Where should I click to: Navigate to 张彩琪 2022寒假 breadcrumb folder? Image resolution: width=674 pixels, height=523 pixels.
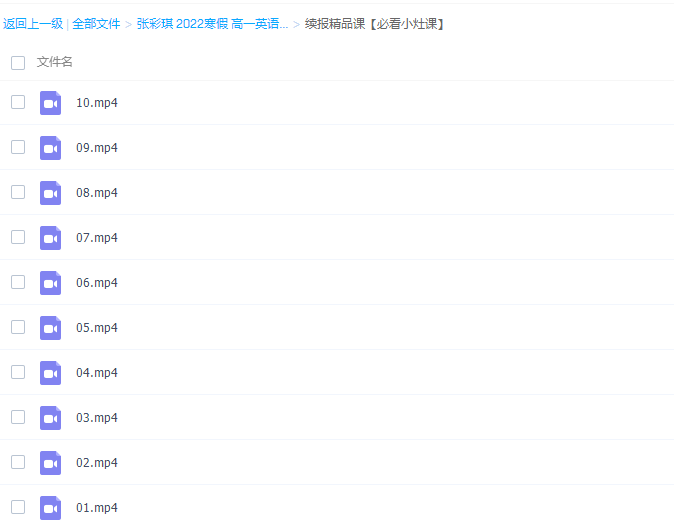click(x=212, y=24)
